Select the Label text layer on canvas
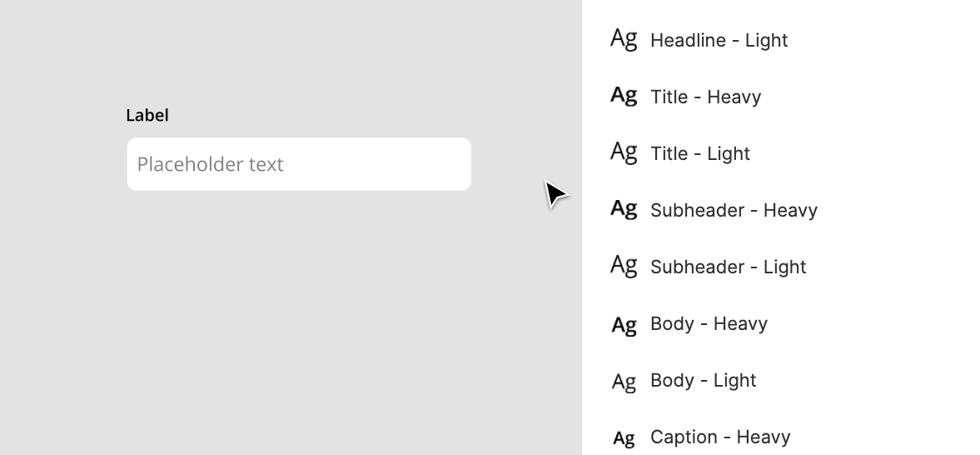The height and width of the screenshot is (455, 980). tap(147, 115)
